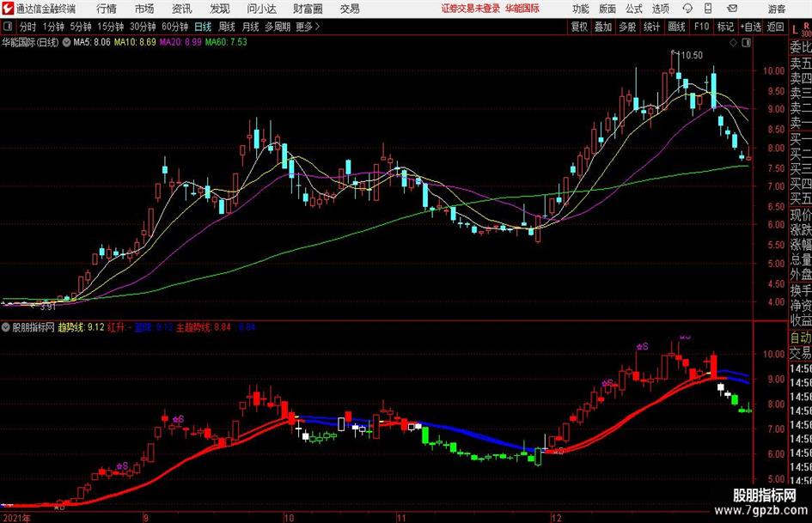Open the headset customer service icon

(x=687, y=9)
